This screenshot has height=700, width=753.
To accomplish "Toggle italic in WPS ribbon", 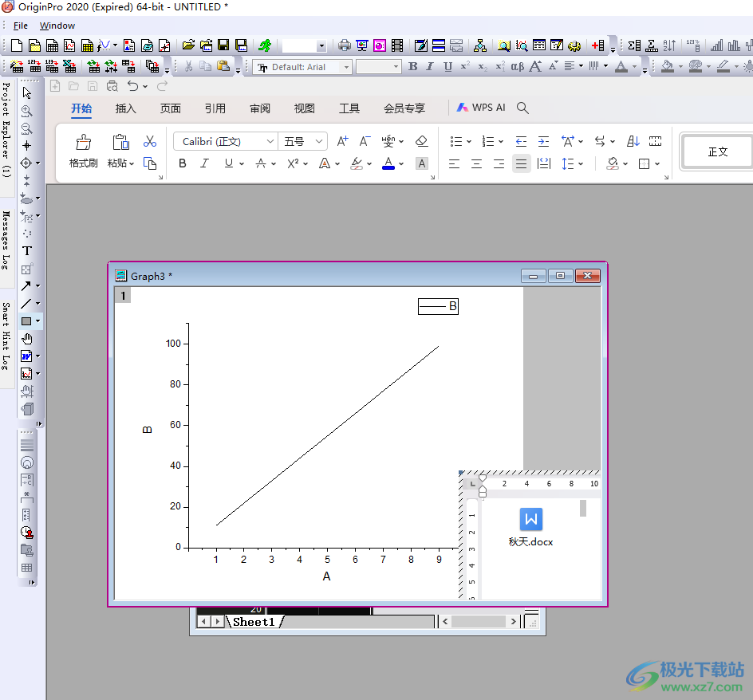I will 204,163.
